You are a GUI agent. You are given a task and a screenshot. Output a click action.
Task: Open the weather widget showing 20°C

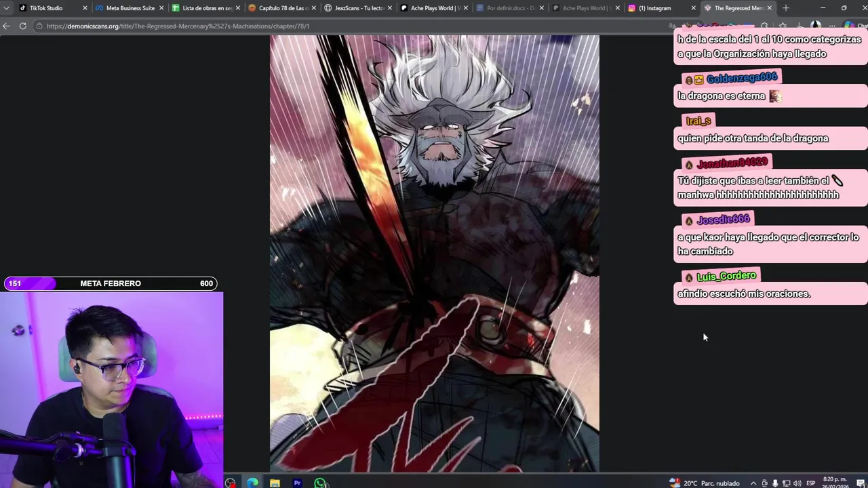[704, 483]
